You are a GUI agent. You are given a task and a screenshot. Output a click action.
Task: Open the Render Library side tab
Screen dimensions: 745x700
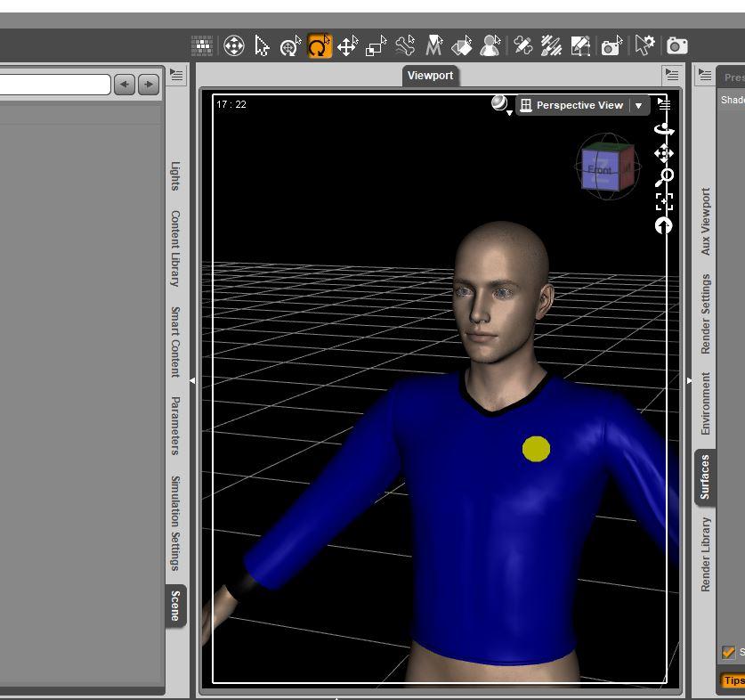coord(706,555)
